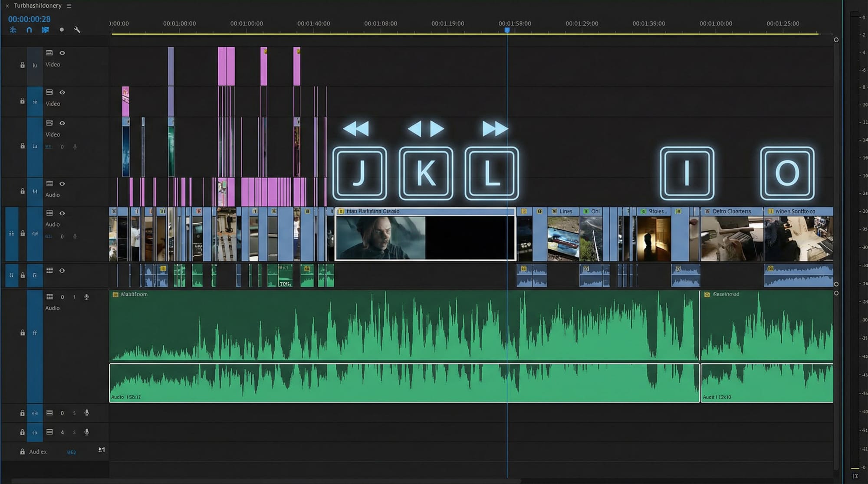Toggle the Snap magnet icon in timeline
The image size is (868, 484).
(x=29, y=30)
